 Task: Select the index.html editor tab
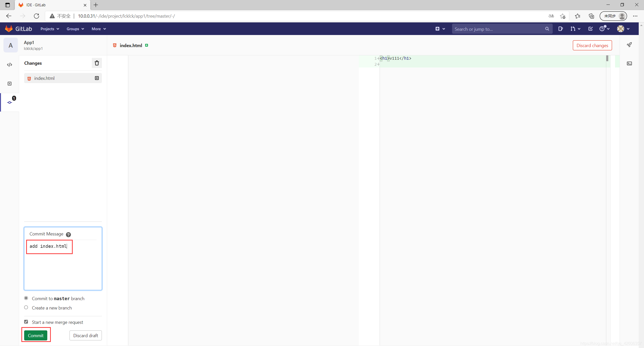131,45
